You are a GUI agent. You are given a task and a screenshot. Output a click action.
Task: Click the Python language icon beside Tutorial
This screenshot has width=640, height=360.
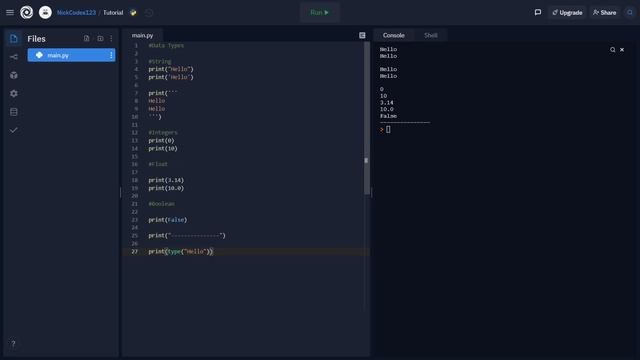click(x=133, y=13)
